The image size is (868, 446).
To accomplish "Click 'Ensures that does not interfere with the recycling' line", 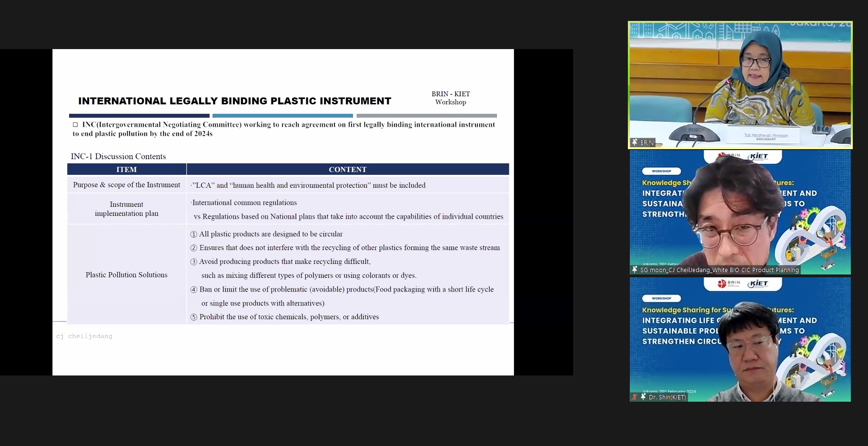I will tap(345, 248).
